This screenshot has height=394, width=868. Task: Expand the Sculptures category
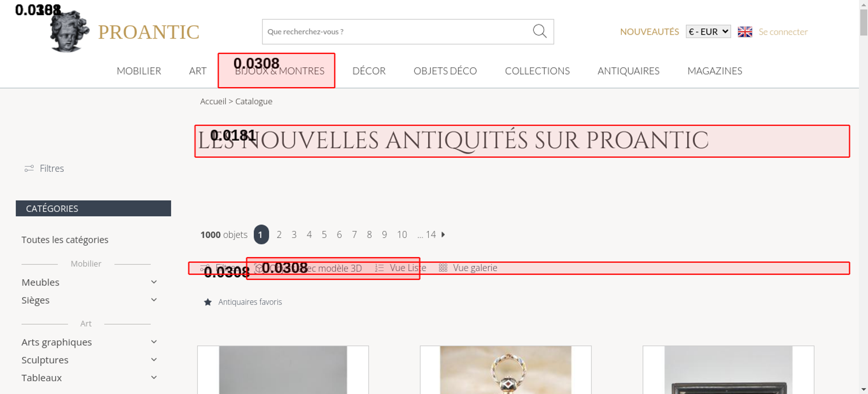(x=154, y=360)
